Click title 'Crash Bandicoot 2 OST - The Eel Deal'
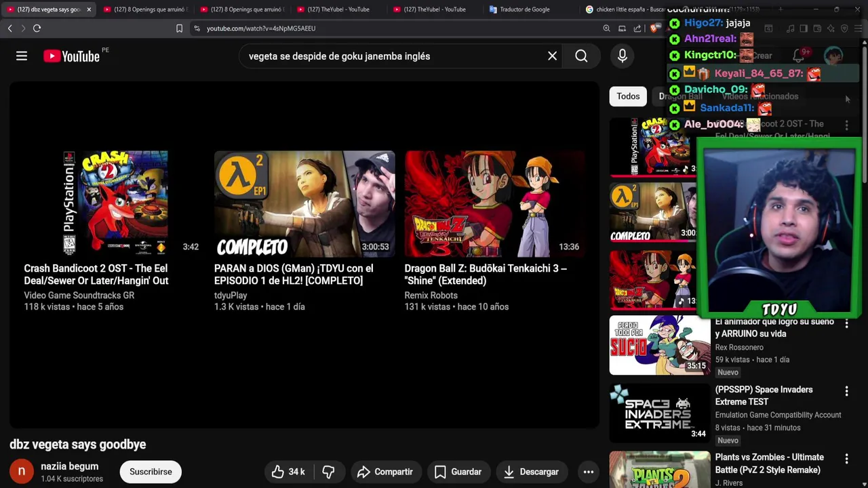The width and height of the screenshot is (868, 488). (x=96, y=274)
